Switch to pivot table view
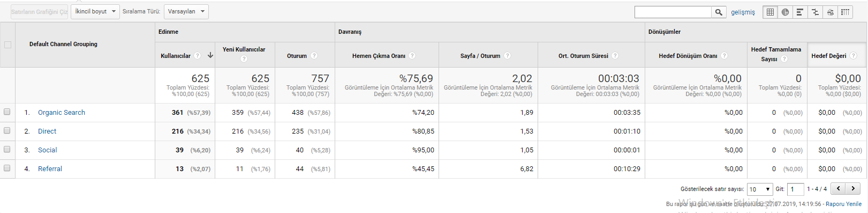 (x=845, y=12)
